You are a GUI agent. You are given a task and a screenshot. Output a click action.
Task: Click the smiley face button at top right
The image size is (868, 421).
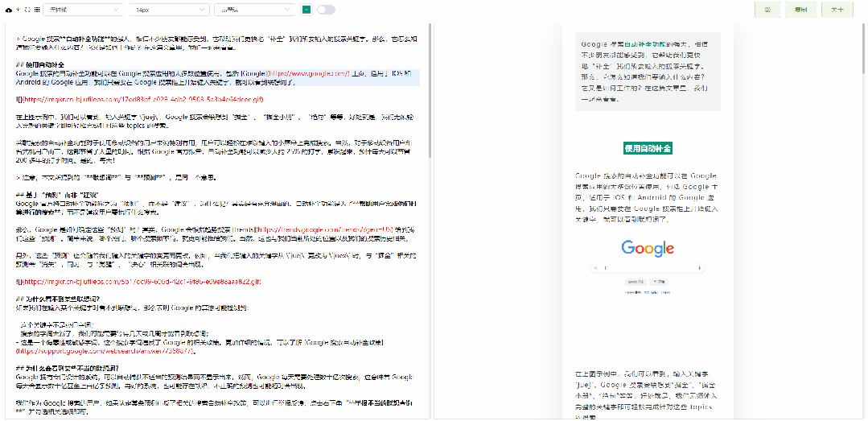pyautogui.click(x=767, y=10)
